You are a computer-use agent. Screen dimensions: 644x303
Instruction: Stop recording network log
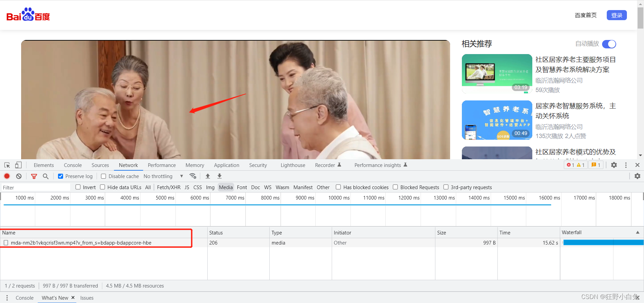pyautogui.click(x=7, y=176)
